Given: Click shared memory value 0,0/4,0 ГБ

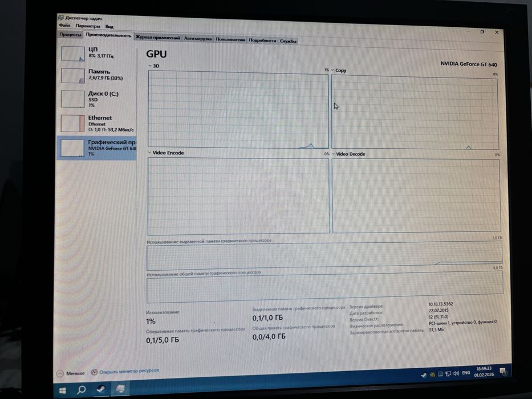Looking at the screenshot, I should click(x=269, y=336).
